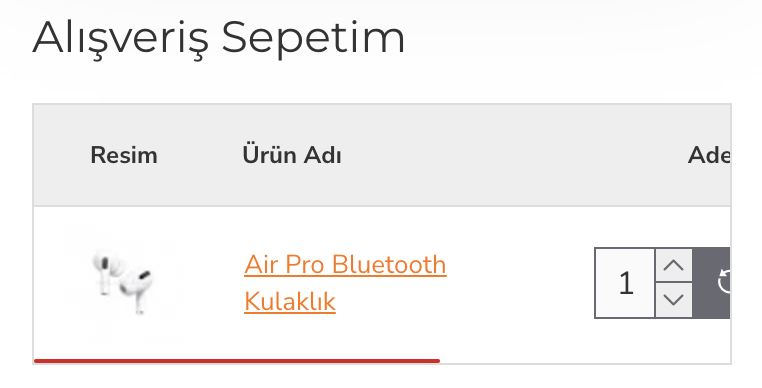Image resolution: width=762 pixels, height=388 pixels.
Task: Open the Air Pro Bluetooth Kulaklık link
Action: point(345,283)
